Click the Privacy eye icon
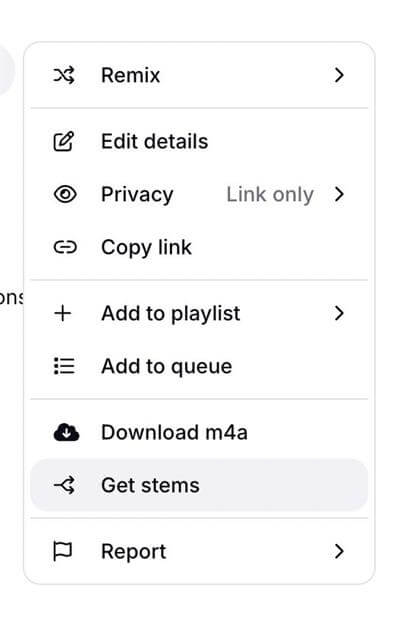The image size is (400, 632). [65, 194]
